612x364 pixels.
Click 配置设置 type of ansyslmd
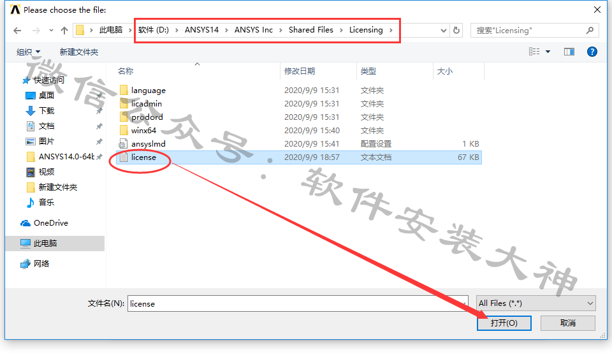pyautogui.click(x=376, y=144)
